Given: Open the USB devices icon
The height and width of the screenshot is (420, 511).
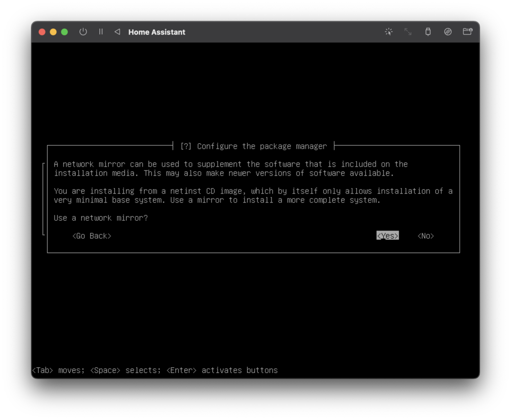Looking at the screenshot, I should (x=428, y=31).
